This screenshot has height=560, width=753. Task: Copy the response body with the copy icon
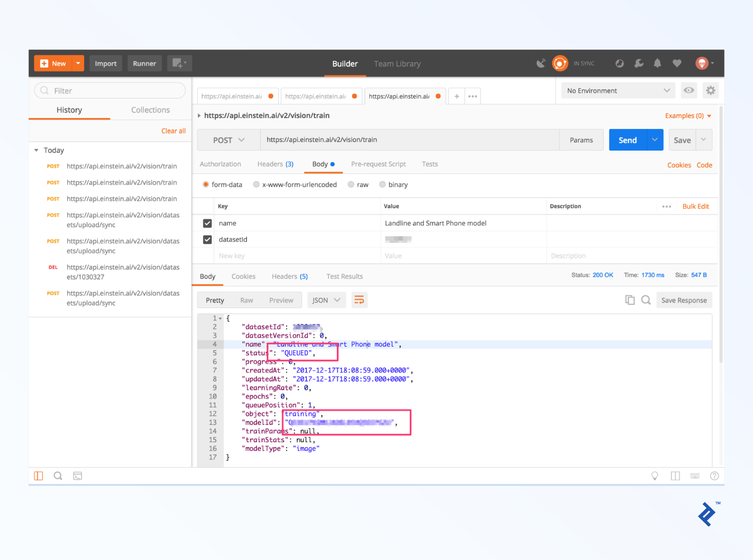(630, 300)
